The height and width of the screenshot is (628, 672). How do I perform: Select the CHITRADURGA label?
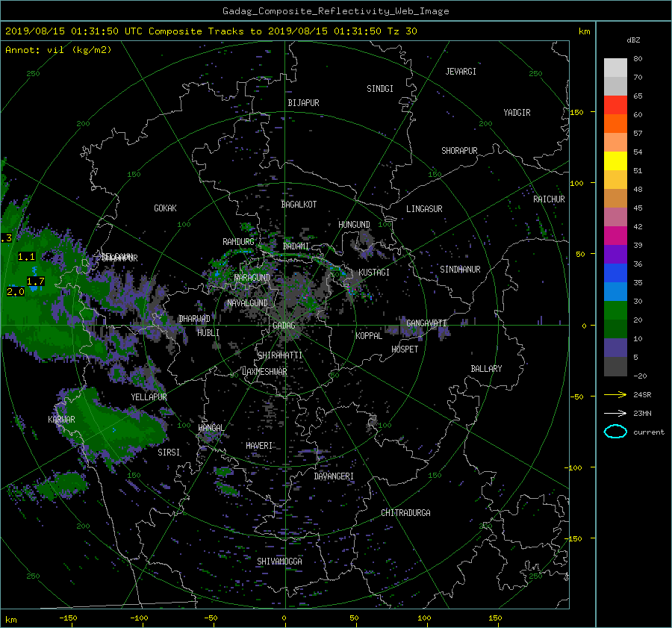[405, 513]
